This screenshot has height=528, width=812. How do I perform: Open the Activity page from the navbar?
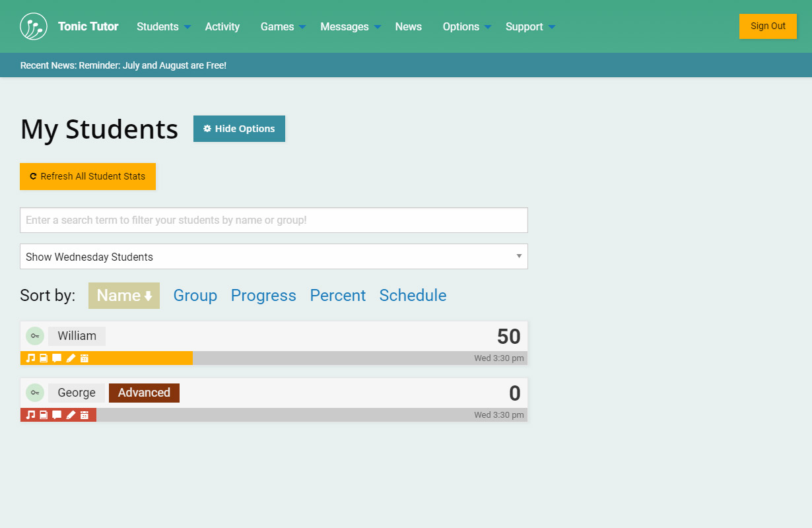click(222, 26)
